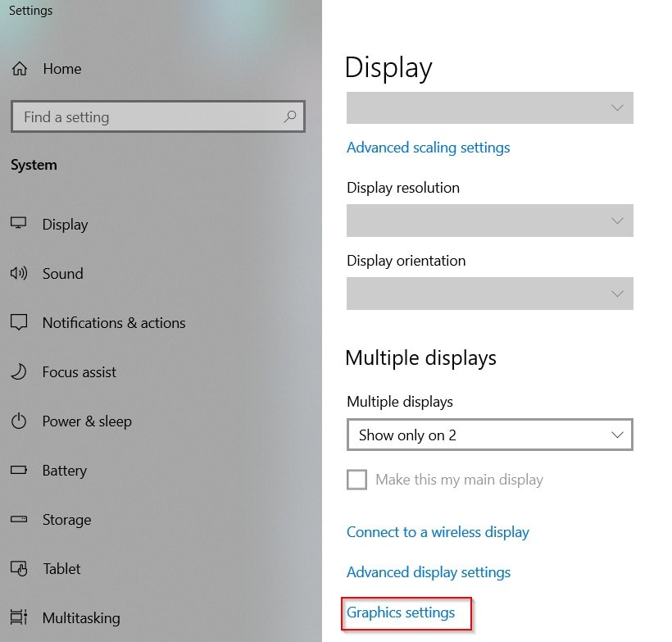Open Notifications & actions settings
Screen dimensions: 672x642
pyautogui.click(x=114, y=322)
